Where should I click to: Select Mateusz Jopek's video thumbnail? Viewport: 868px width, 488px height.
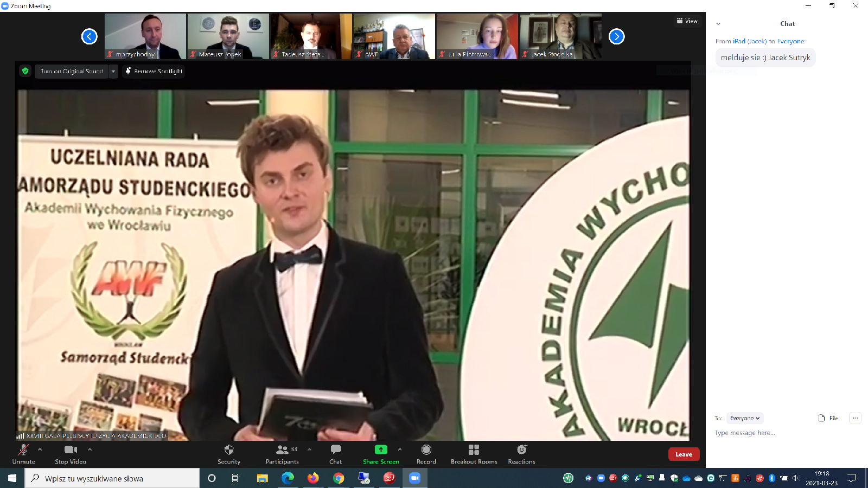[x=228, y=36]
